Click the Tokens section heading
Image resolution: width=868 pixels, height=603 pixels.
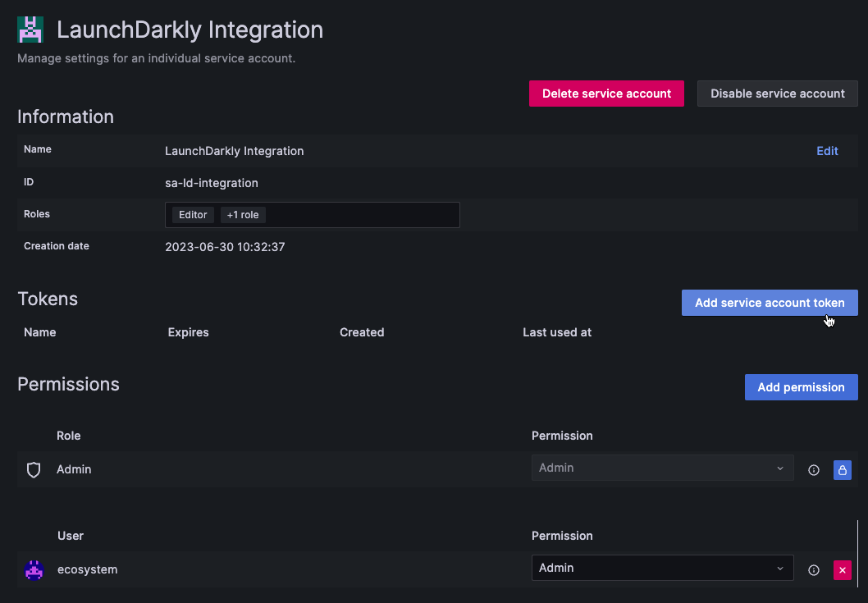pyautogui.click(x=48, y=299)
